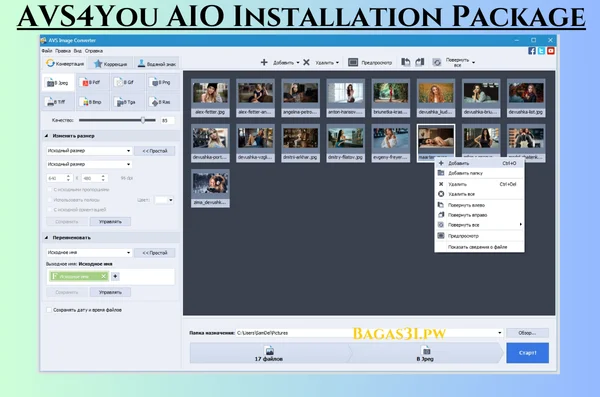Choose 'Повернуть вправо' in the context menu
The height and width of the screenshot is (397, 600).
479,215
